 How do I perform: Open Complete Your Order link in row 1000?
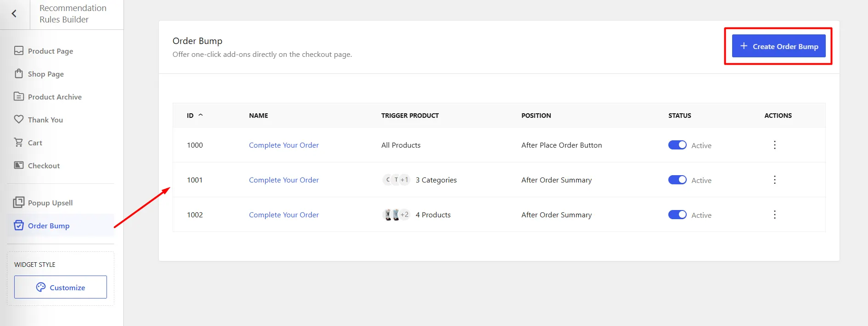click(x=284, y=145)
